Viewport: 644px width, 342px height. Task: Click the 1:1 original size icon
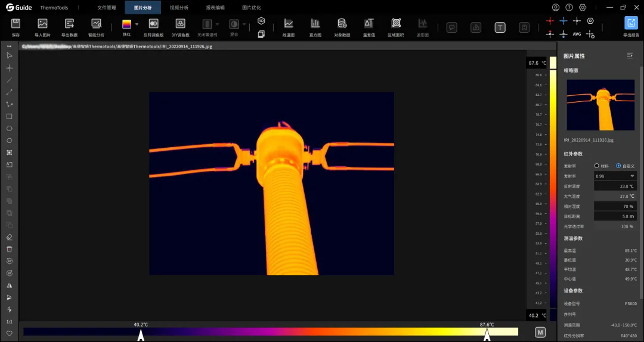point(10,322)
